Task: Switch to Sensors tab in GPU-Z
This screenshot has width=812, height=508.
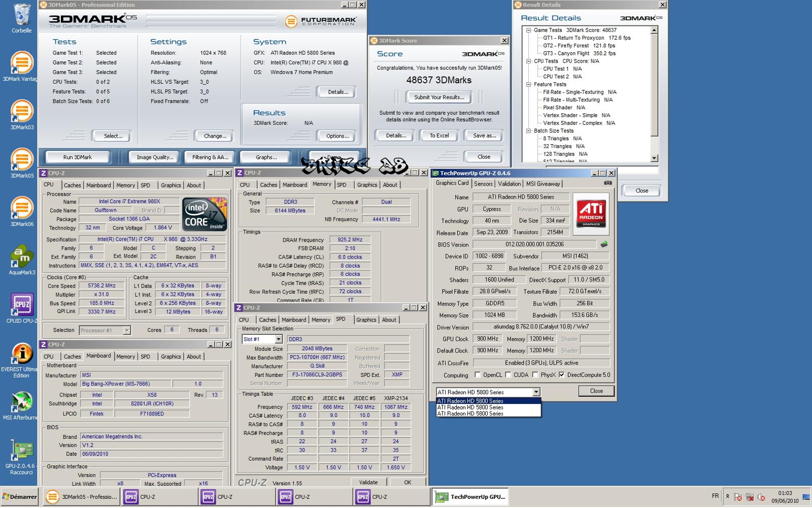Action: [x=483, y=184]
